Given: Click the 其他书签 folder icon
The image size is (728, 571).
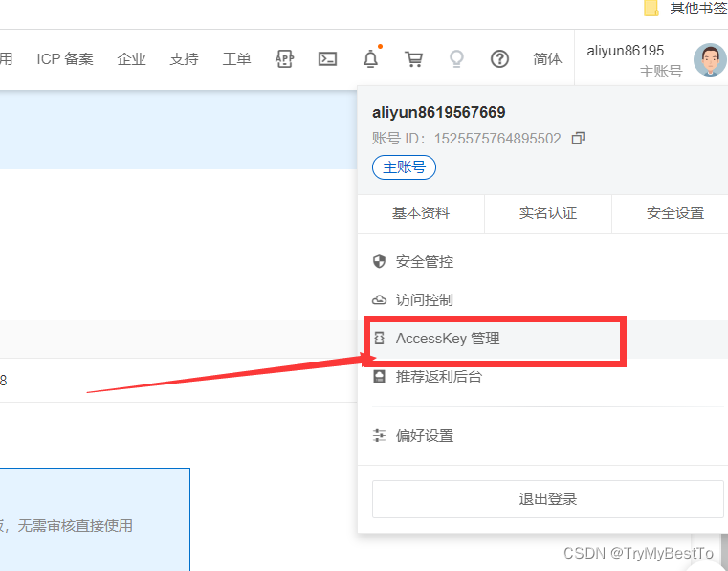Looking at the screenshot, I should coord(651,8).
